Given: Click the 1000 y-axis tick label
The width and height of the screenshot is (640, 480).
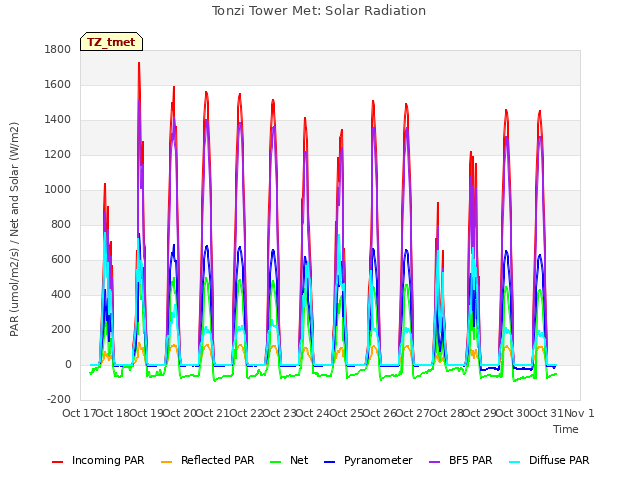Looking at the screenshot, I should tap(58, 189).
